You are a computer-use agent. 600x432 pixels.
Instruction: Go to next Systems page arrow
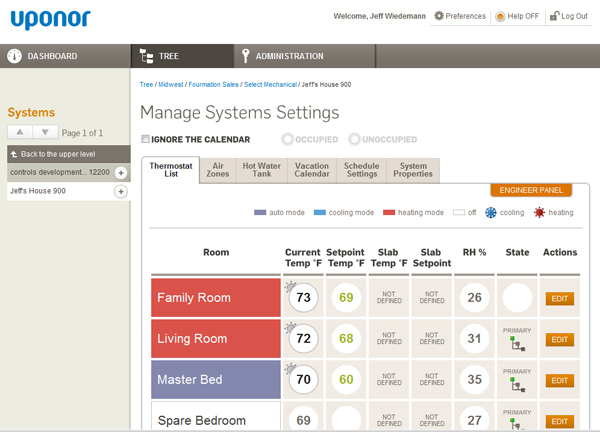(x=45, y=132)
